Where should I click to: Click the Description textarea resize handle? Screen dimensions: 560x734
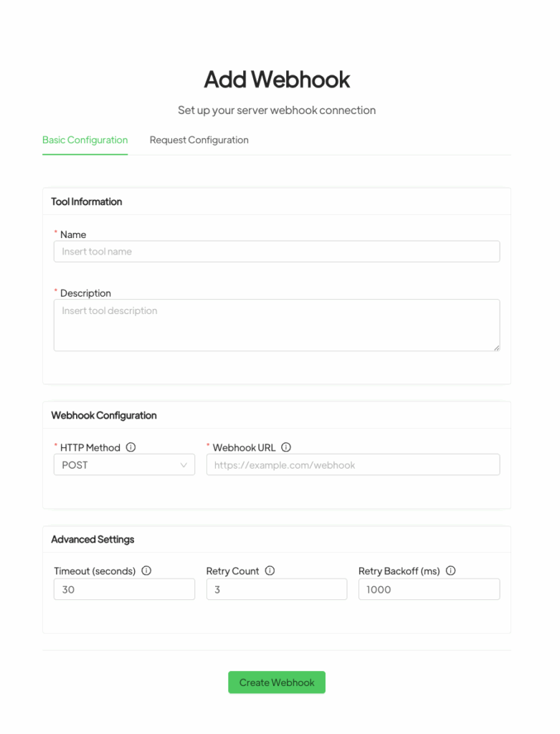click(495, 347)
